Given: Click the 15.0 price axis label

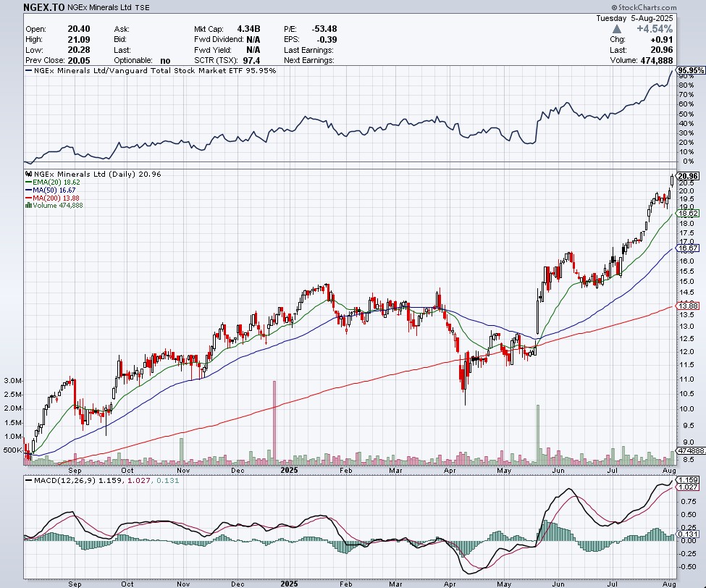Looking at the screenshot, I should click(686, 282).
